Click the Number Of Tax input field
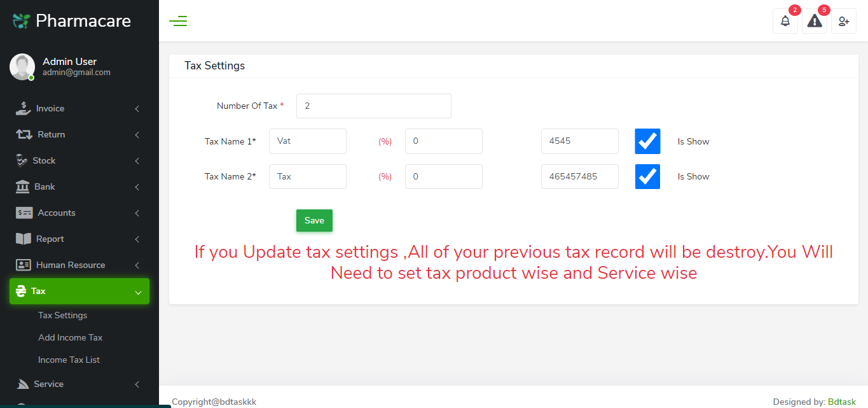 pos(373,105)
